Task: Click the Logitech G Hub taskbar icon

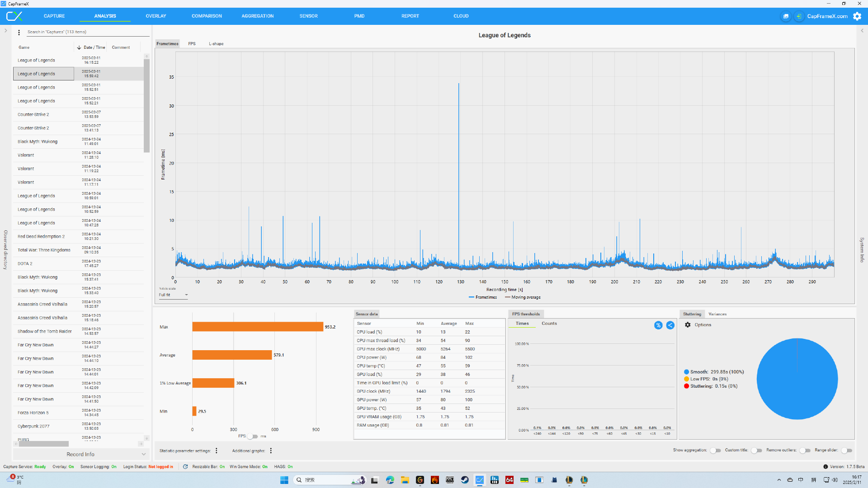Action: point(420,480)
